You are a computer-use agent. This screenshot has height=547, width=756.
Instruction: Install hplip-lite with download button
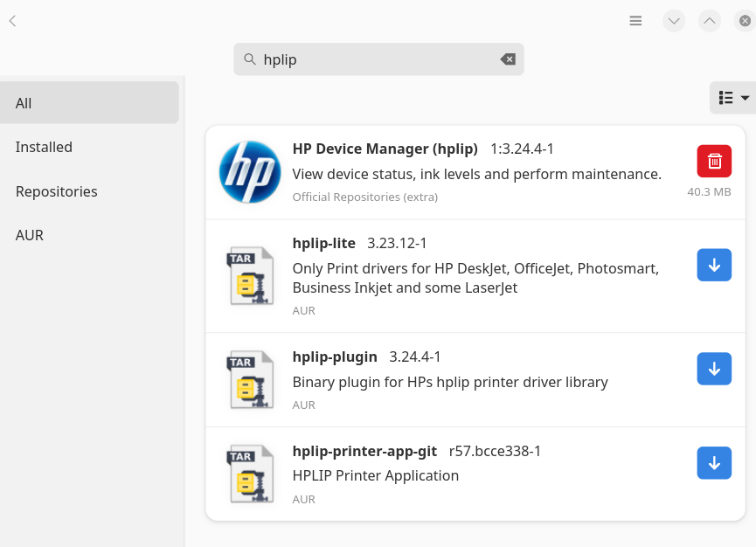(714, 265)
